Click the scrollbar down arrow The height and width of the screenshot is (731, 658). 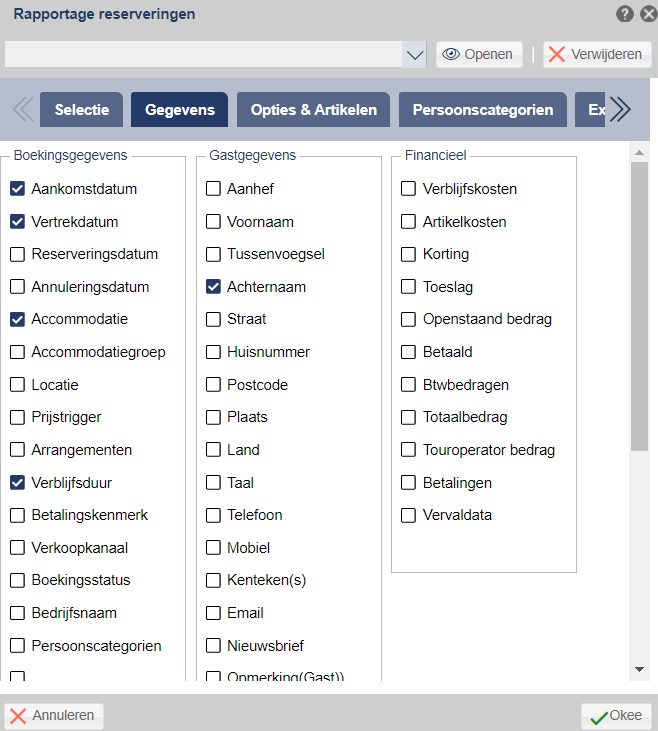pos(639,669)
